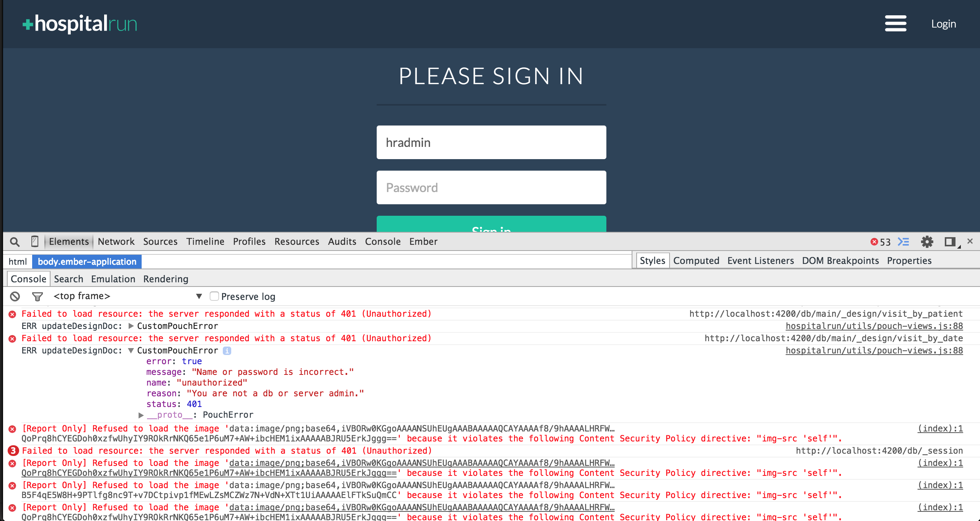Switch to the Styles pane tab

[x=652, y=260]
